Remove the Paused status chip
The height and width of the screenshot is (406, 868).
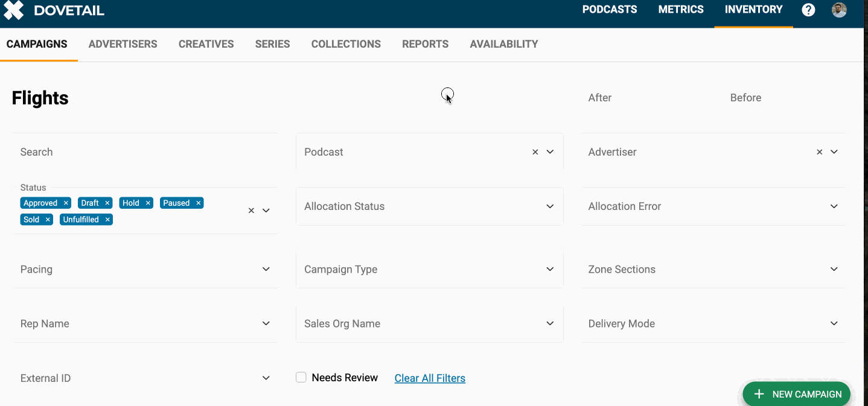tap(198, 203)
